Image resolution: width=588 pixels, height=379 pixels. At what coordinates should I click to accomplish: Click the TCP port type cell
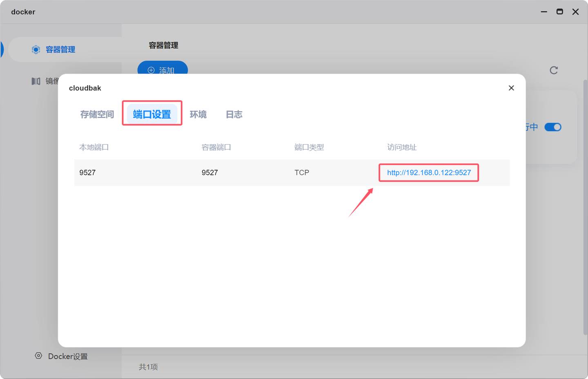[x=302, y=173]
